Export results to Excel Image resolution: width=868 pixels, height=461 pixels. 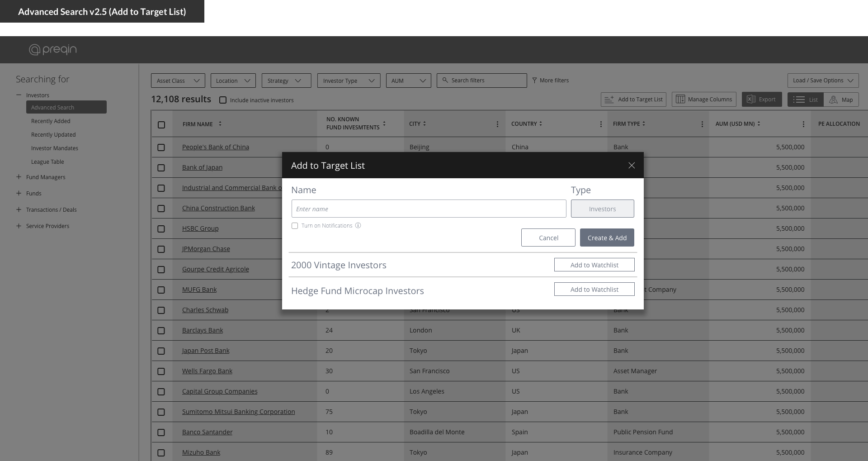[762, 100]
